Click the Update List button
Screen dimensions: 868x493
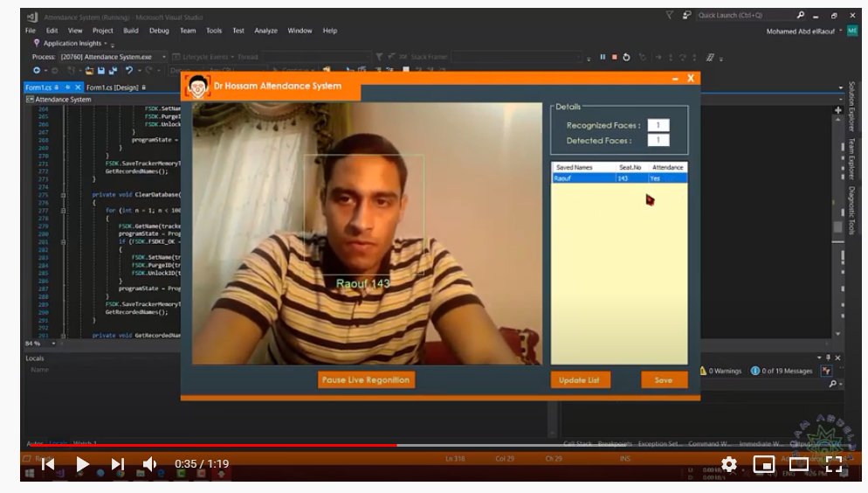coord(580,380)
